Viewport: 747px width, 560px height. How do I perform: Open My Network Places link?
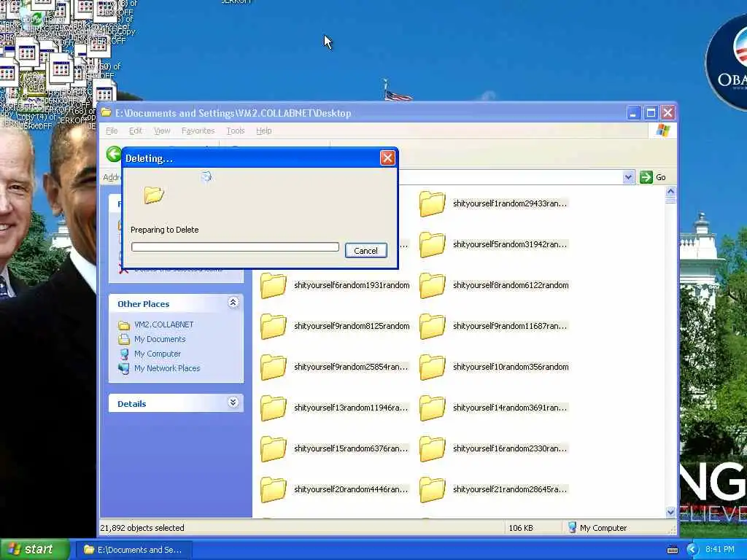pos(167,368)
